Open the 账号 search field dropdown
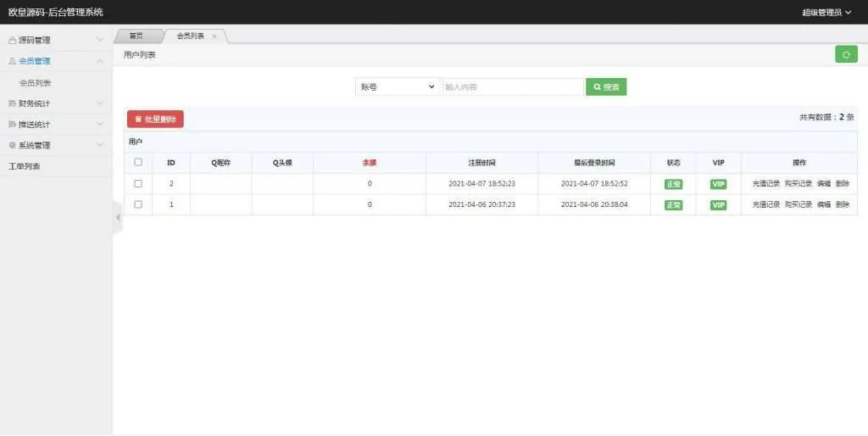 pyautogui.click(x=398, y=87)
